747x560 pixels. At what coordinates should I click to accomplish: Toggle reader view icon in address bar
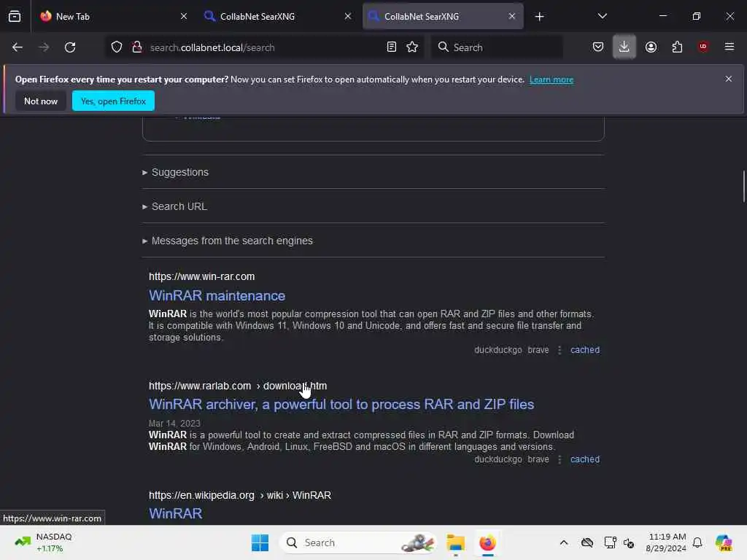click(x=392, y=47)
